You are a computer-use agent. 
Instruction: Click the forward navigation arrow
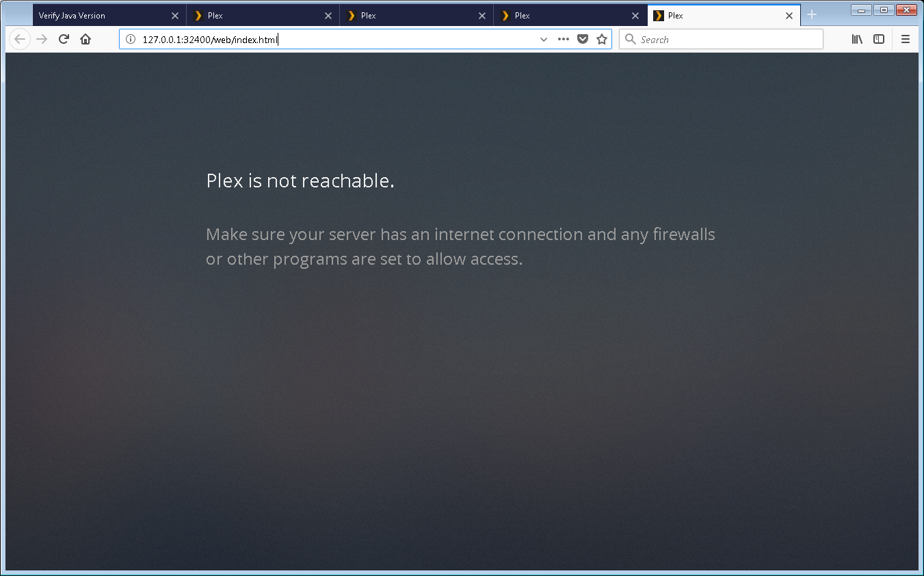(42, 39)
